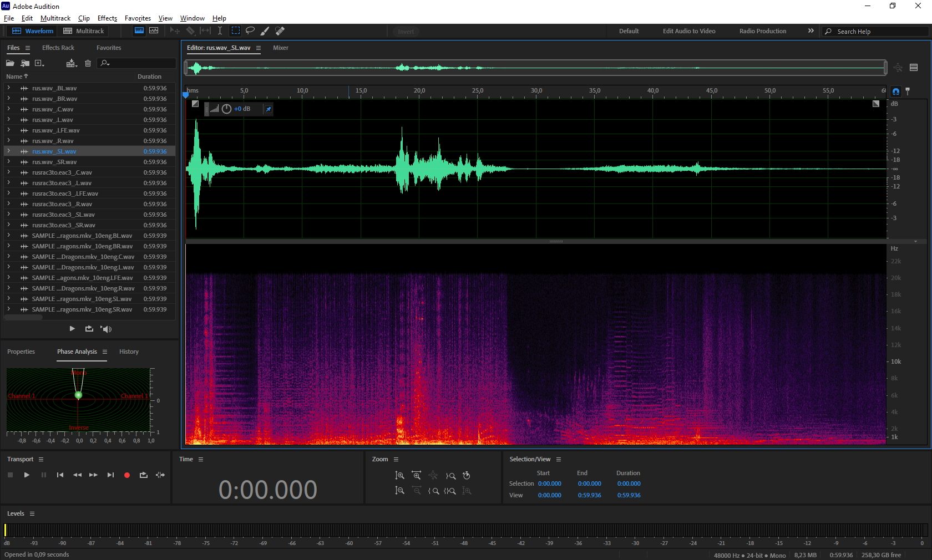932x560 pixels.
Task: Open the Files panel hamburger menu
Action: pyautogui.click(x=28, y=48)
